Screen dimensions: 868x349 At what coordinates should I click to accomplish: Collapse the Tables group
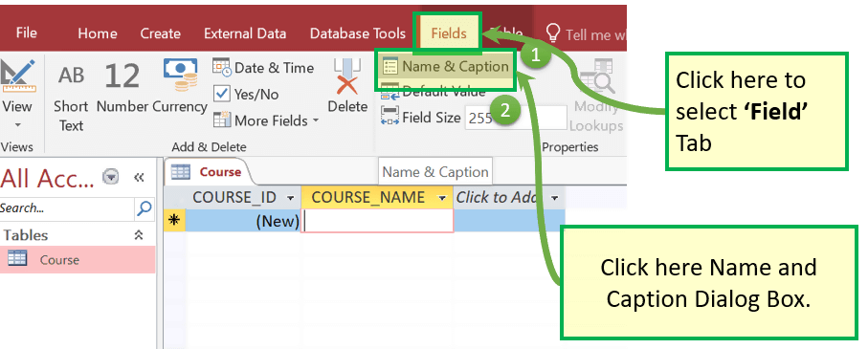tap(139, 235)
